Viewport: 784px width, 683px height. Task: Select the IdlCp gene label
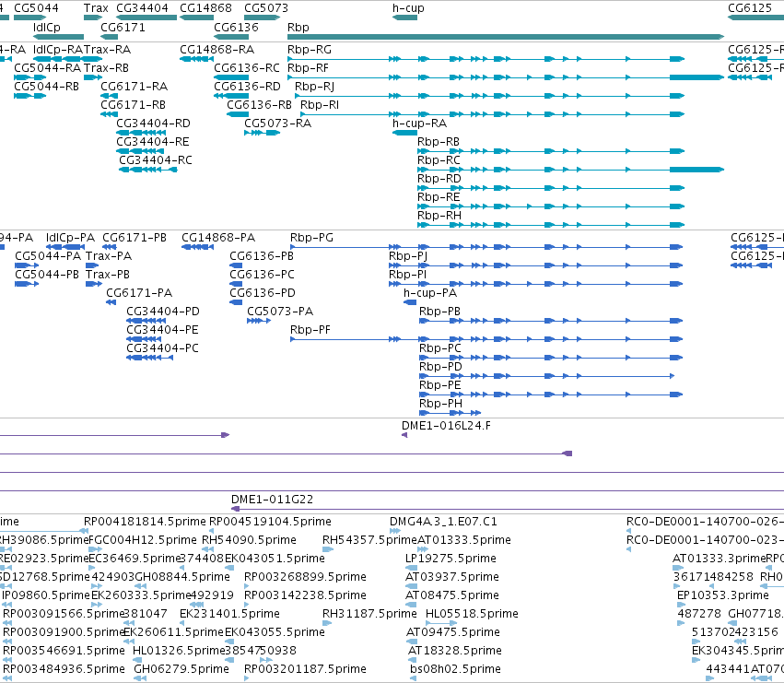(46, 28)
